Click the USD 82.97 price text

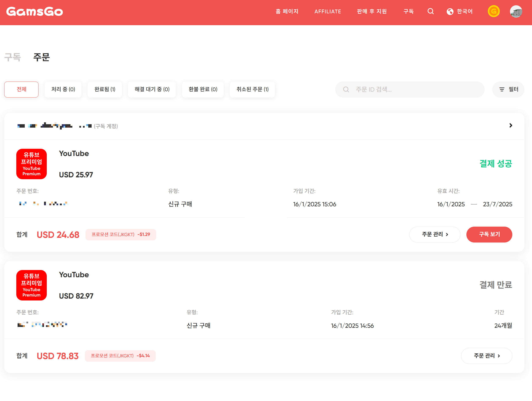point(76,296)
